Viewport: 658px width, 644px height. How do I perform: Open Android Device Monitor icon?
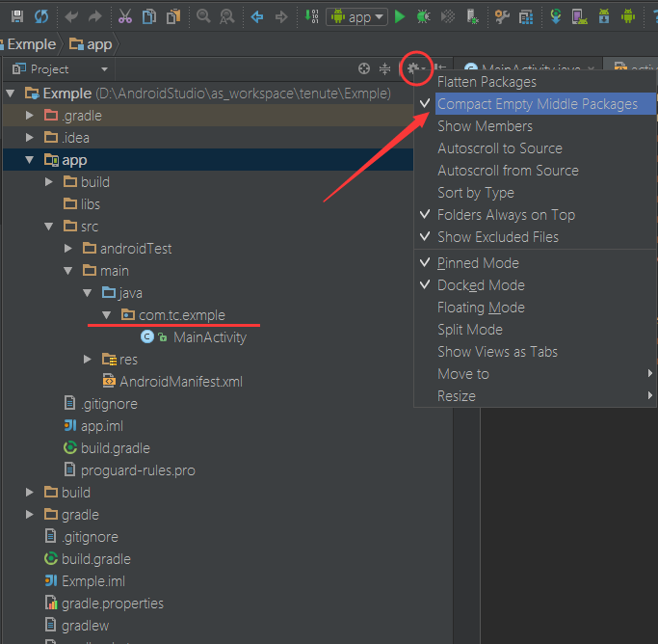click(x=628, y=16)
